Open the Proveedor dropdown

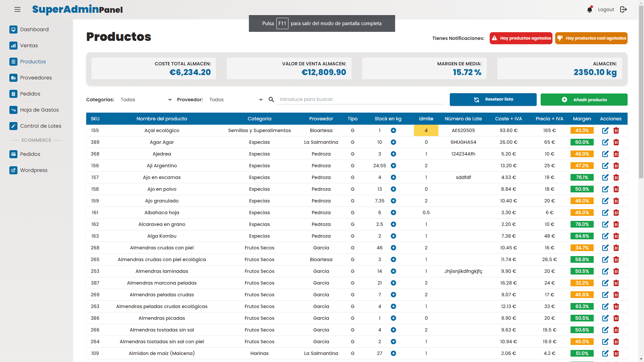(236, 100)
